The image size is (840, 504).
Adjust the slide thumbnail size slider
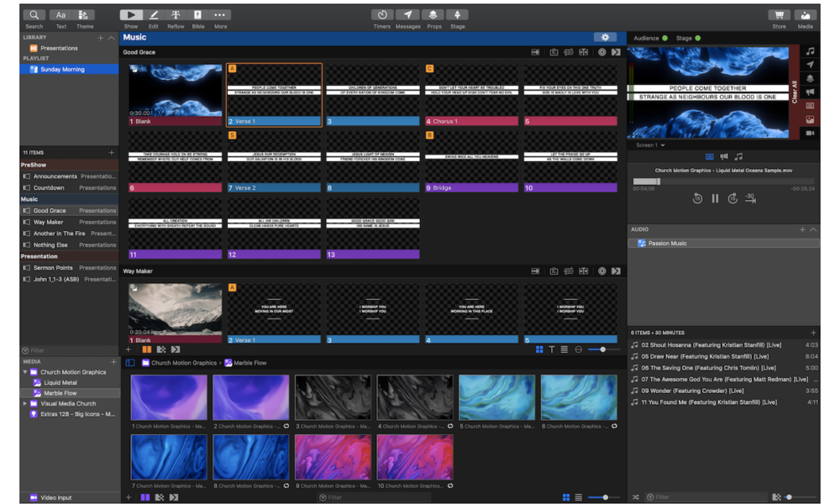(603, 349)
